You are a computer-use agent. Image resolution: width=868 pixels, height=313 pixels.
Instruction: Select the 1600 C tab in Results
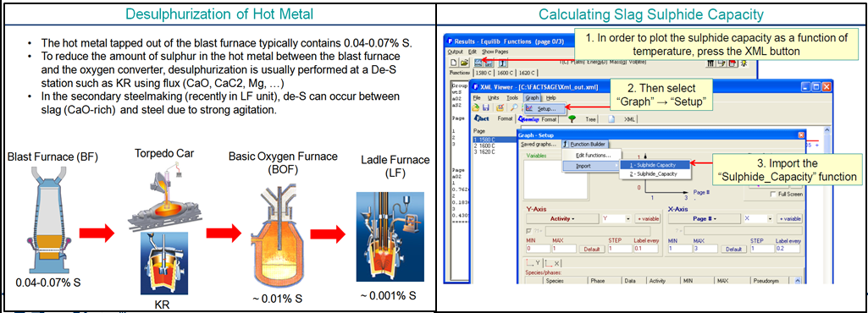pyautogui.click(x=505, y=73)
